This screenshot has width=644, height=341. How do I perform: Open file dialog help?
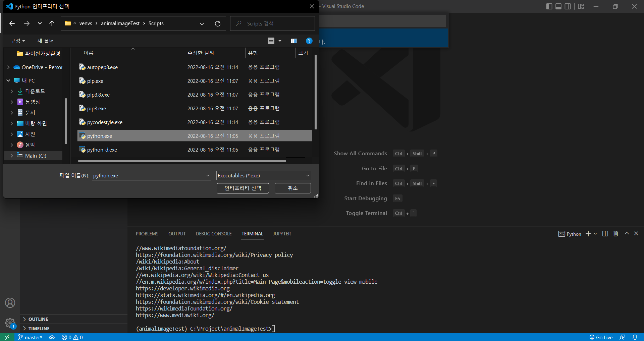309,41
